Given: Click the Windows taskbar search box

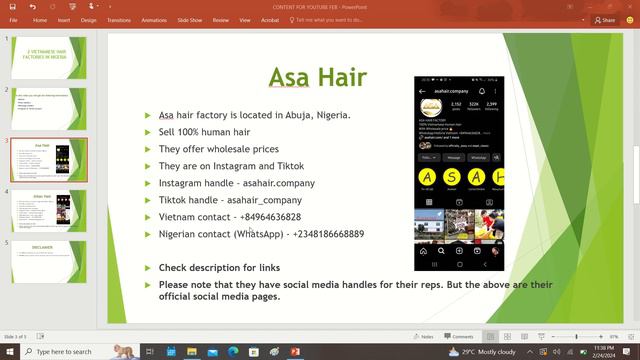Looking at the screenshot, I should tap(80, 351).
